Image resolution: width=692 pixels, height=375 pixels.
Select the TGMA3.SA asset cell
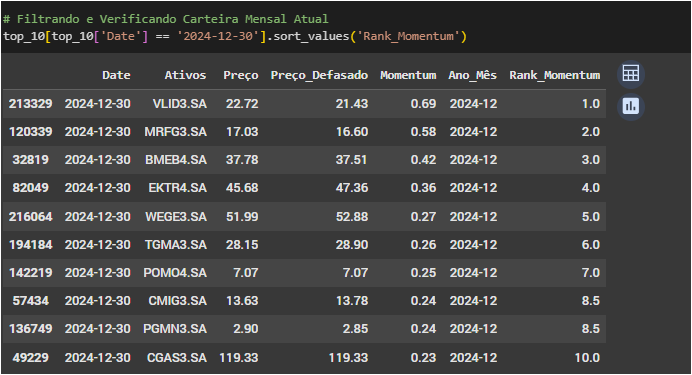click(176, 244)
